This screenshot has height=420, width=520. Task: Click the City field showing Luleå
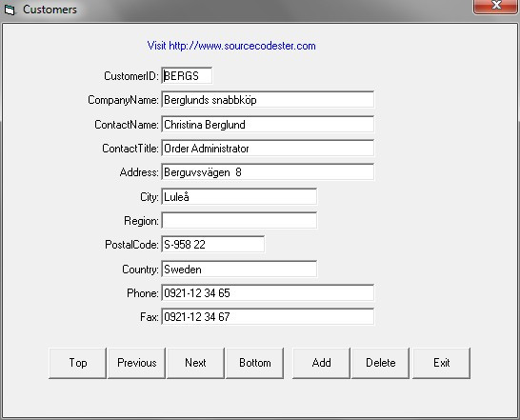pyautogui.click(x=239, y=197)
